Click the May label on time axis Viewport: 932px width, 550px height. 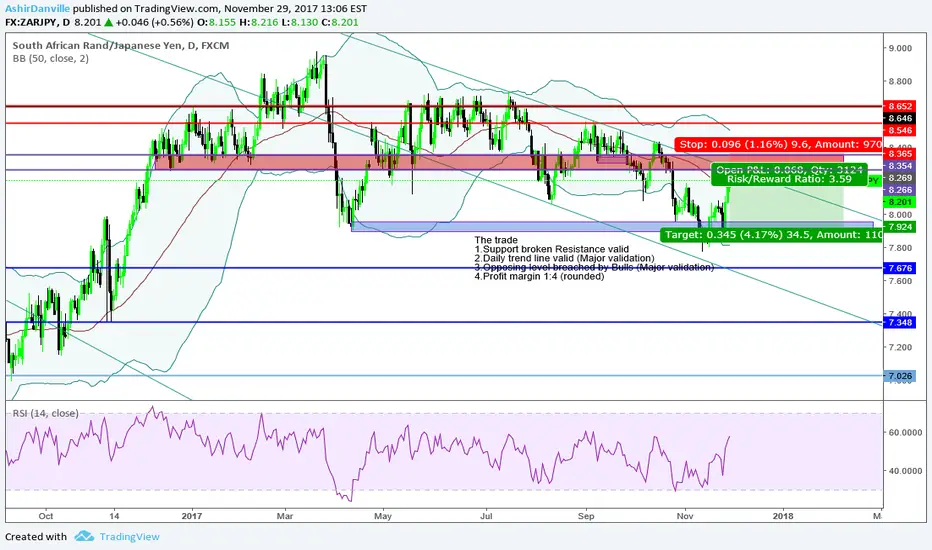[x=383, y=516]
